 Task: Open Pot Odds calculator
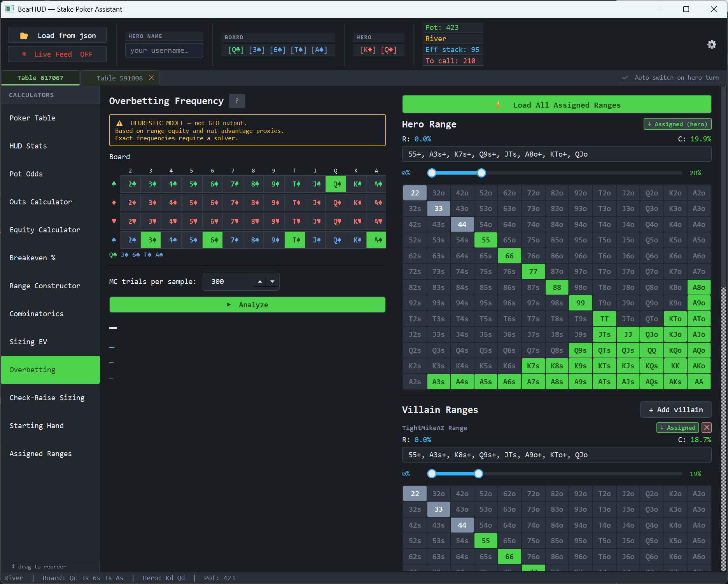click(51, 174)
